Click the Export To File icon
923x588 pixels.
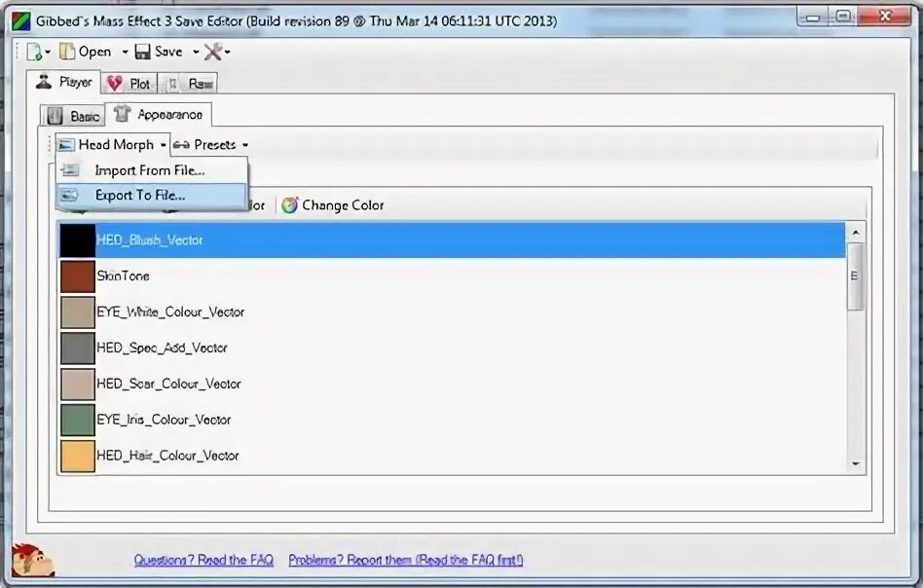pyautogui.click(x=69, y=195)
